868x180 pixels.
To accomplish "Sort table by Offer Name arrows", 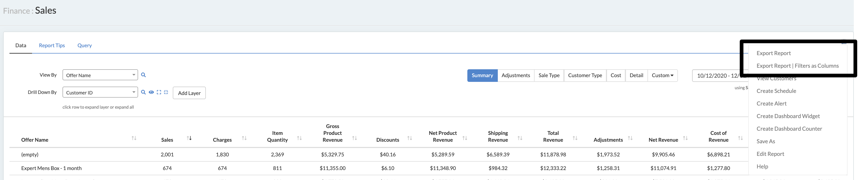I will (134, 138).
